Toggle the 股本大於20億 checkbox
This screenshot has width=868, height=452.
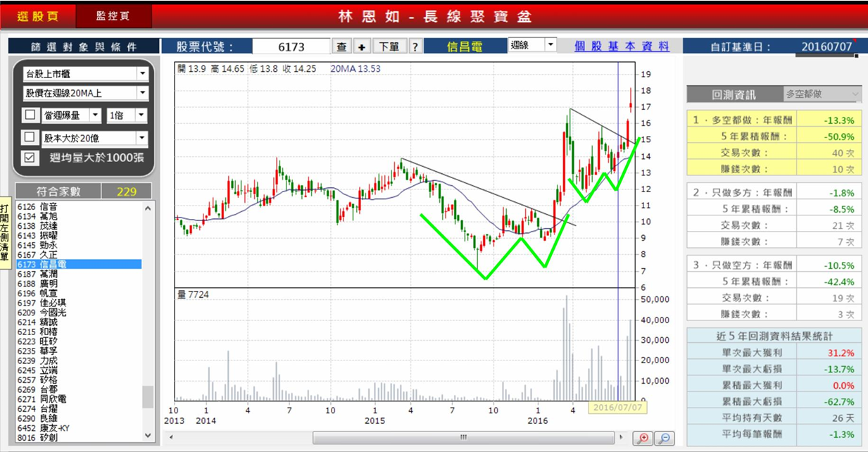coord(30,137)
